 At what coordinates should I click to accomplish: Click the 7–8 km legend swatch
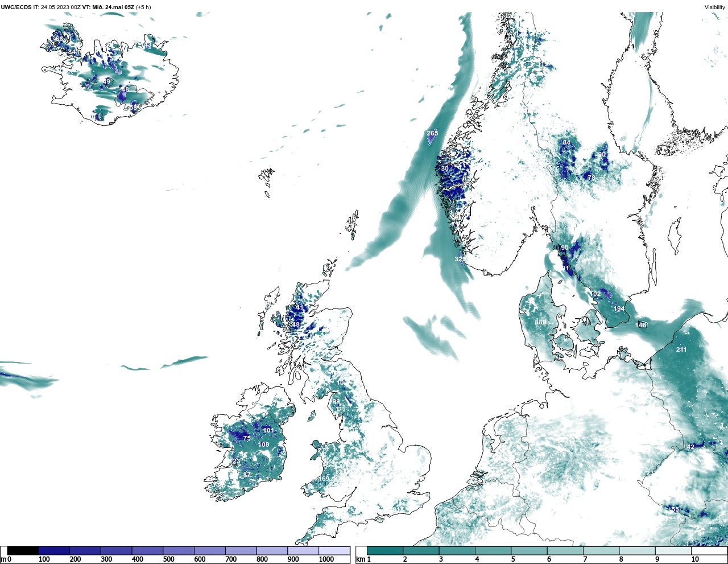pos(601,550)
